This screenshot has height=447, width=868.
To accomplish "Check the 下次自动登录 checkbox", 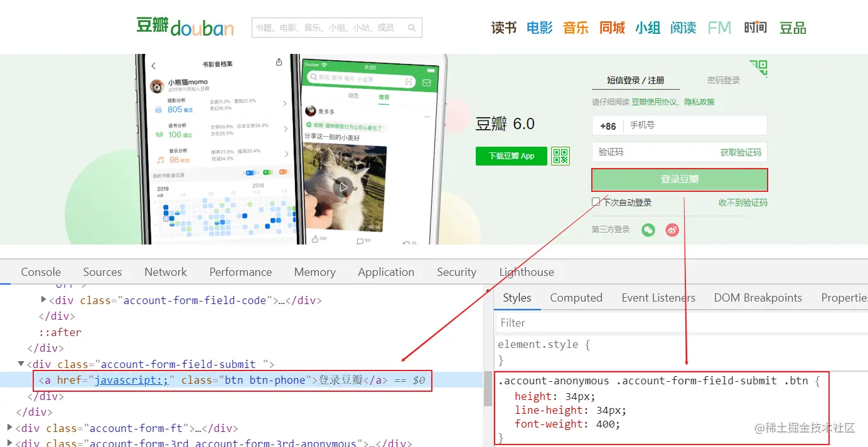I will [x=596, y=202].
